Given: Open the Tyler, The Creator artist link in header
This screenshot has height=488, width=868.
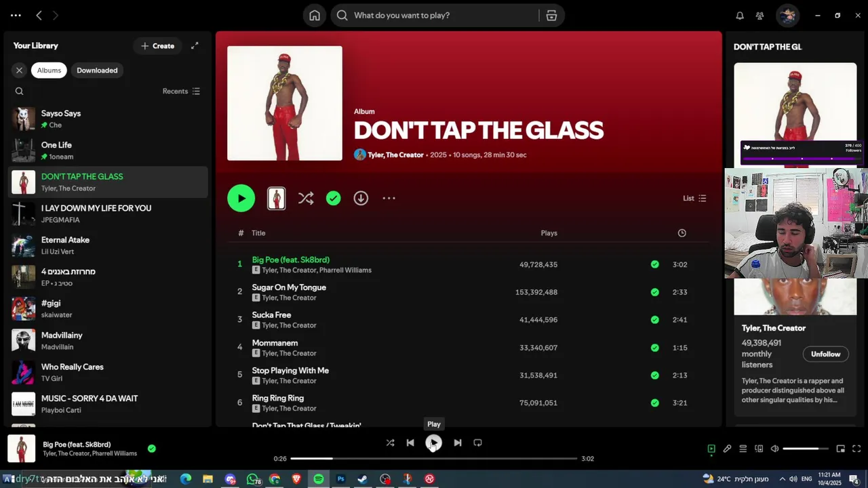Looking at the screenshot, I should tap(395, 155).
